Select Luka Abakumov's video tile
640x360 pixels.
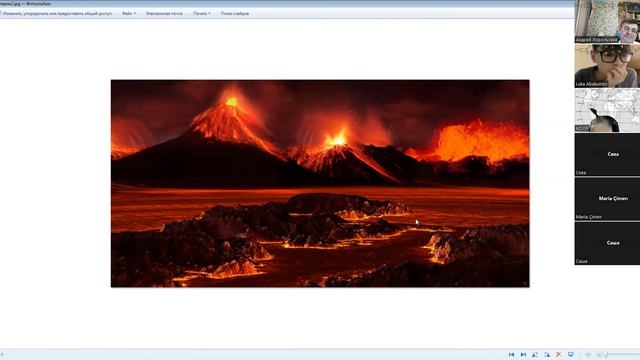[607, 66]
